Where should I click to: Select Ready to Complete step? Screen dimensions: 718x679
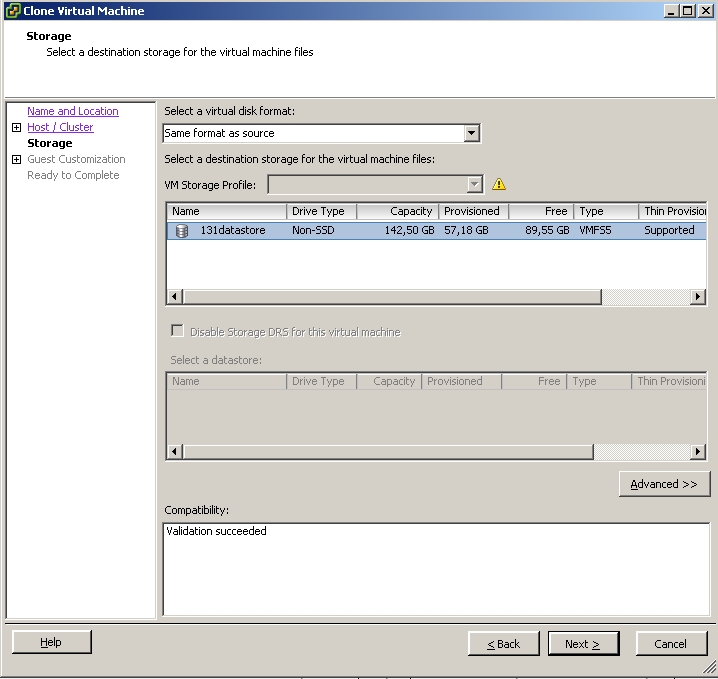73,175
